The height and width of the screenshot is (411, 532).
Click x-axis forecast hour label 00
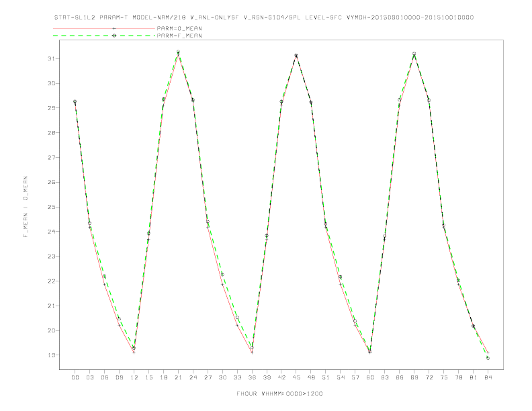click(75, 377)
